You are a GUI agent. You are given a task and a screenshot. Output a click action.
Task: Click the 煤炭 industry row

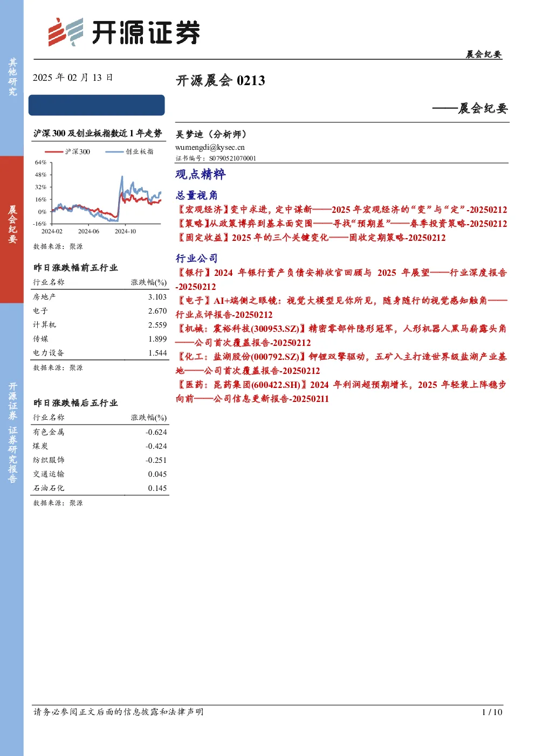[100, 446]
